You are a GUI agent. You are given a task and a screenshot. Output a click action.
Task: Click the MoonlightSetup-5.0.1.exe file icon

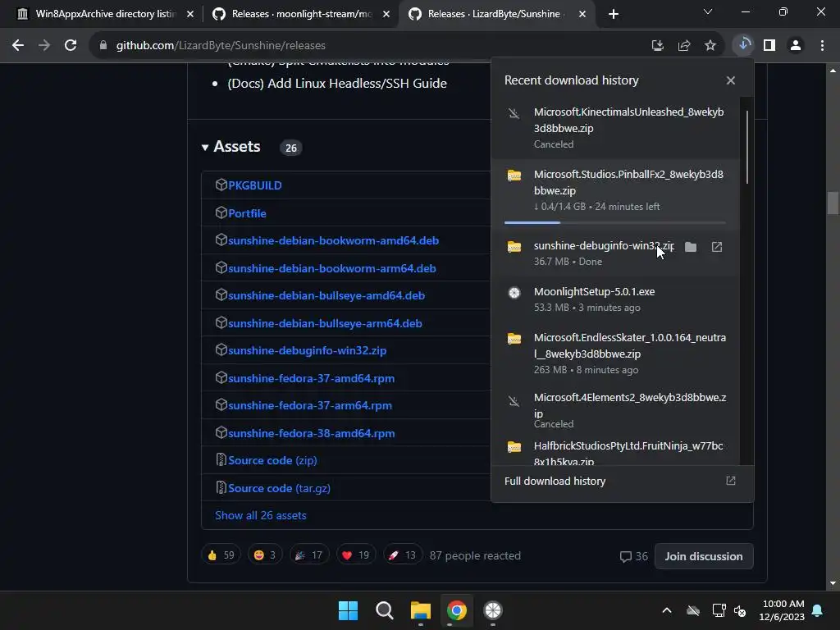514,293
